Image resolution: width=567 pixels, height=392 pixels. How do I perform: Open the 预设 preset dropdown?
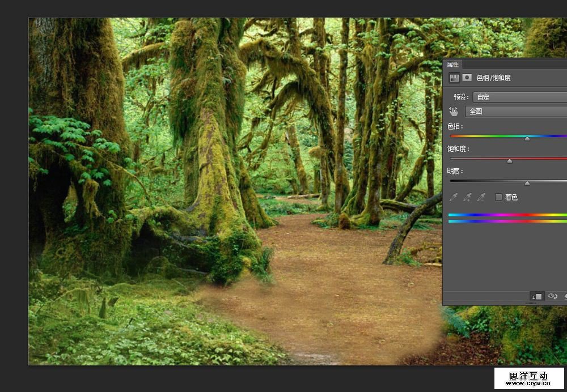(519, 97)
